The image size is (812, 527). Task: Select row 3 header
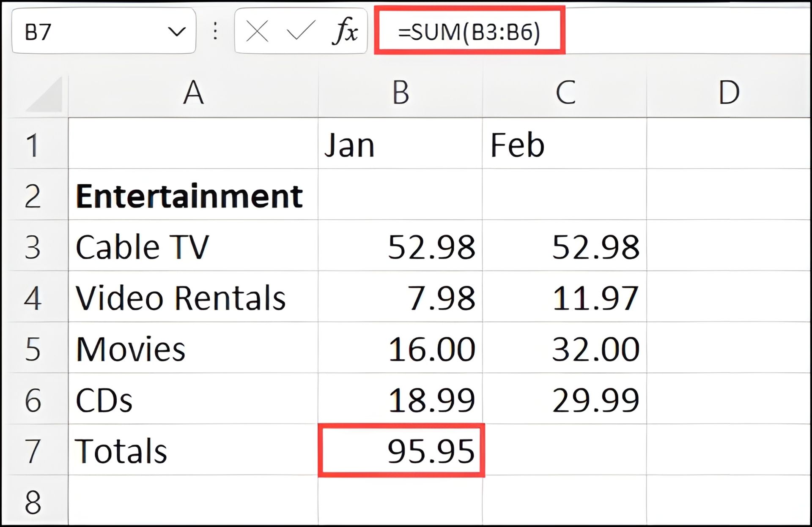[34, 246]
